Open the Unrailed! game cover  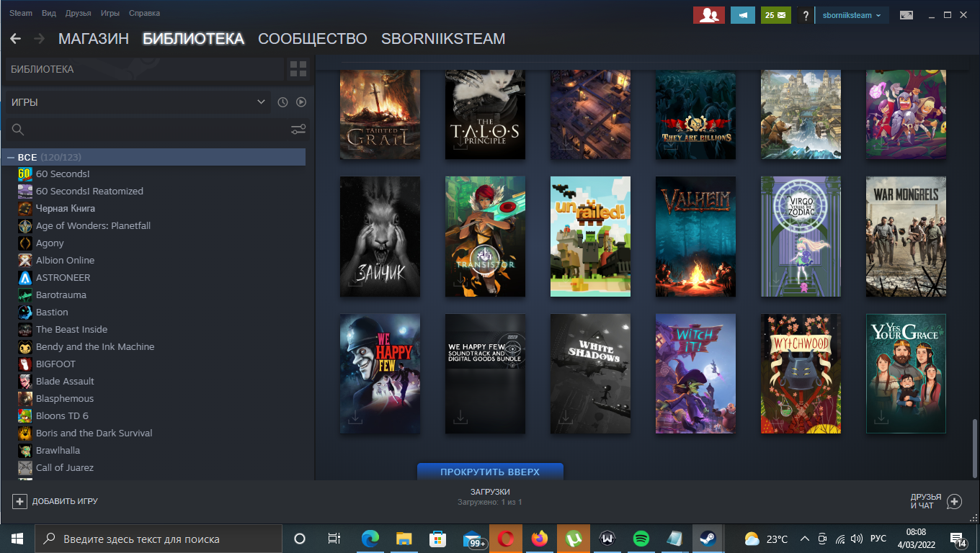590,236
